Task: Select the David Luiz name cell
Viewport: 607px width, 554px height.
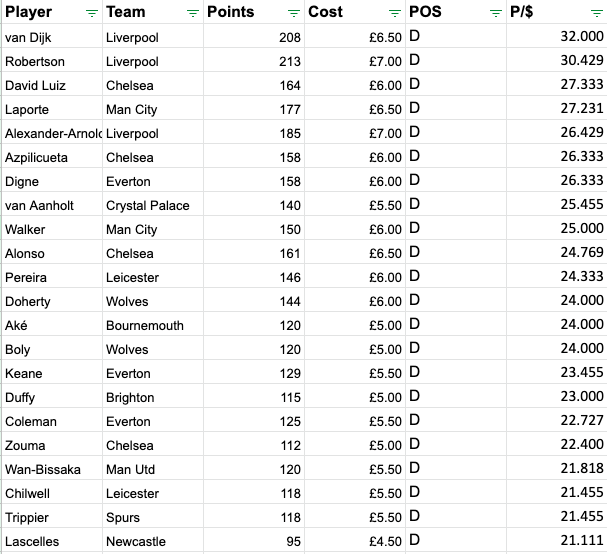Action: [x=52, y=84]
